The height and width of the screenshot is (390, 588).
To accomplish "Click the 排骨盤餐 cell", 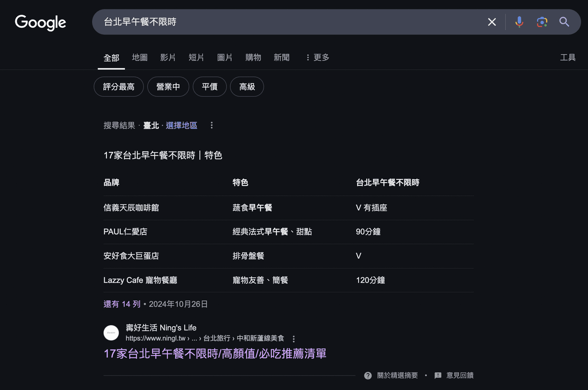I will click(249, 256).
